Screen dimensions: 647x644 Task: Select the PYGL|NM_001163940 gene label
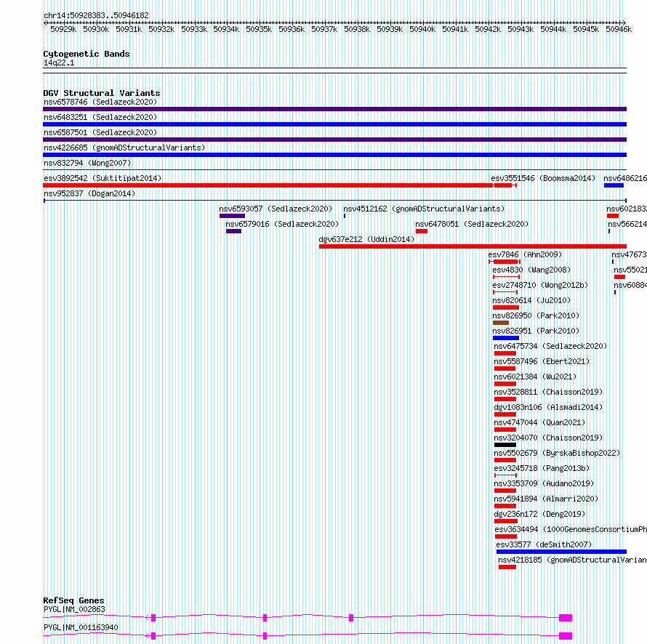click(81, 627)
